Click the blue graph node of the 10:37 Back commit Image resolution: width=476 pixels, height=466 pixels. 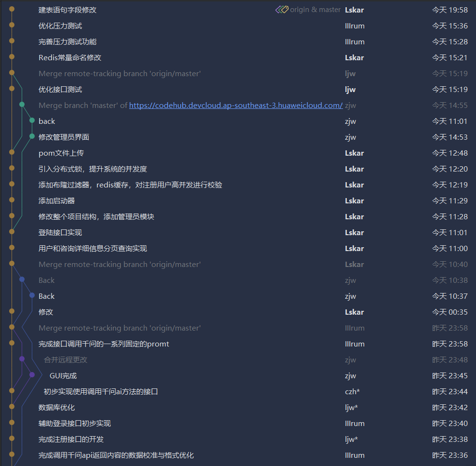[x=32, y=295]
